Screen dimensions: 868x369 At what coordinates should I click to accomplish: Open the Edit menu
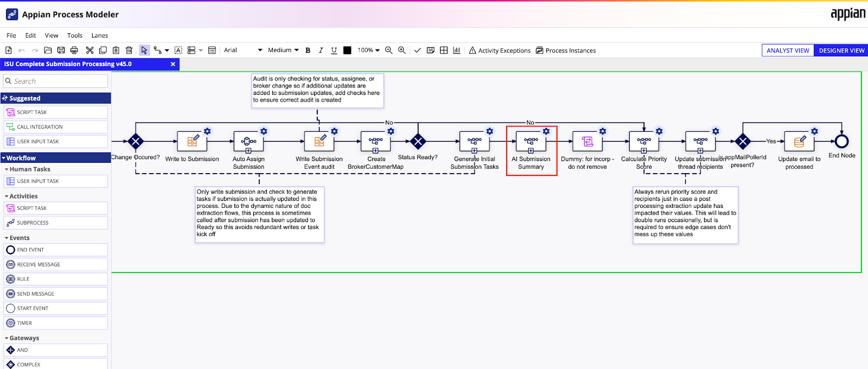coord(30,36)
